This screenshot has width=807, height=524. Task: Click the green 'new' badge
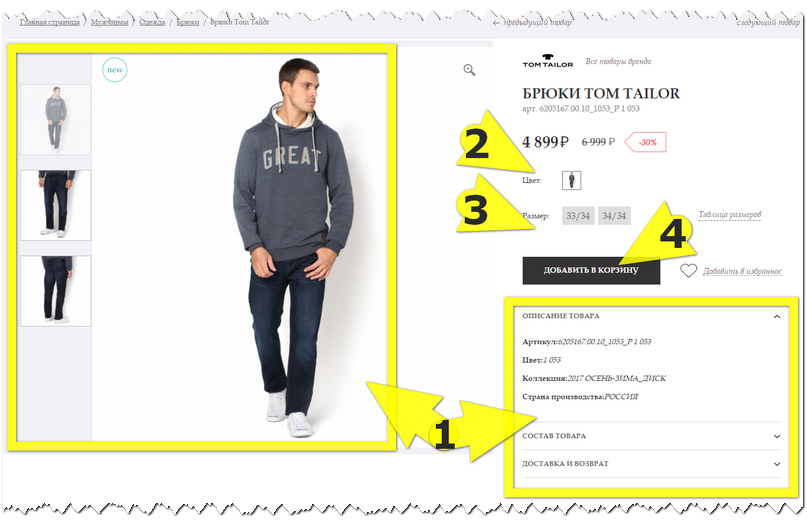point(115,70)
